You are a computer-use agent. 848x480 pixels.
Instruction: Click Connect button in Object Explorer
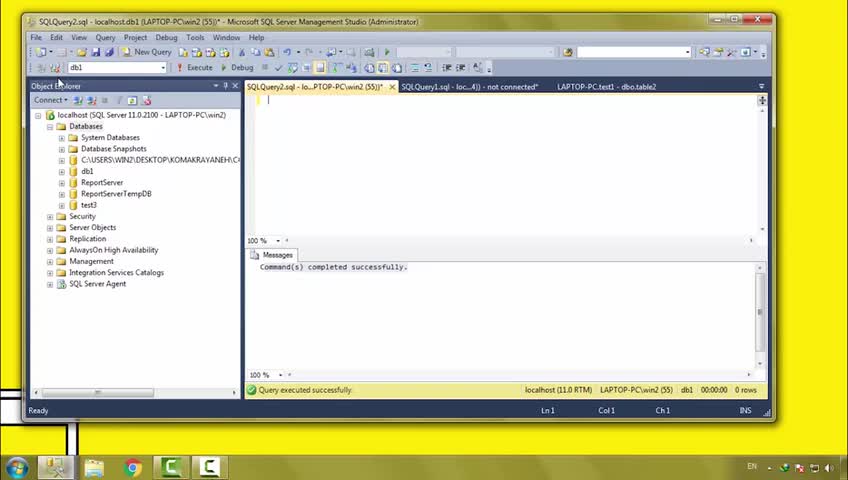tap(50, 101)
